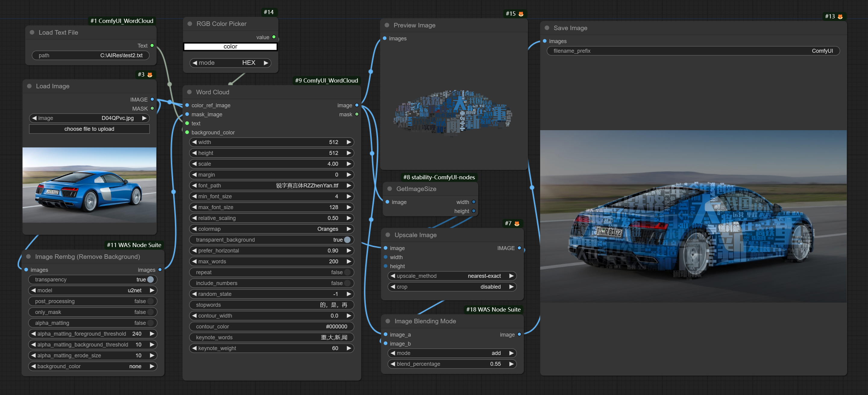Click the #9 ComfyUI_WordCloud badge label
The width and height of the screenshot is (868, 395).
point(326,80)
